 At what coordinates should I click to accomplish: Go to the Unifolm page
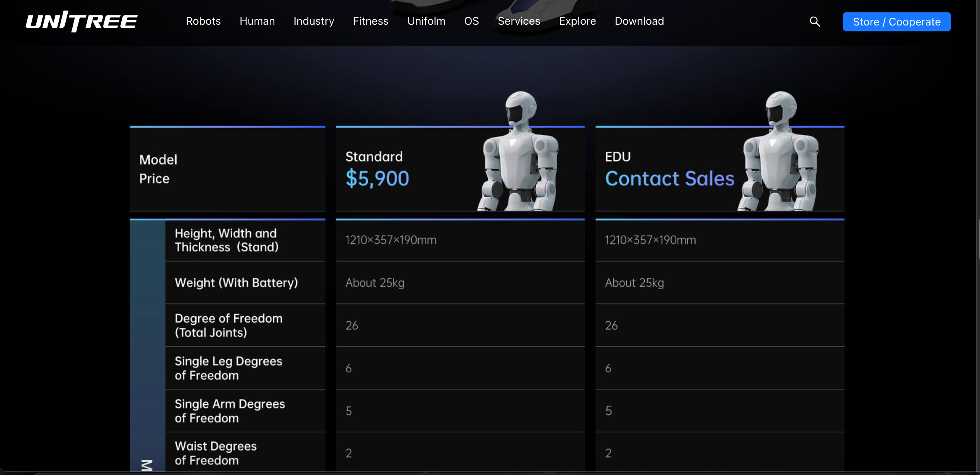coord(426,21)
